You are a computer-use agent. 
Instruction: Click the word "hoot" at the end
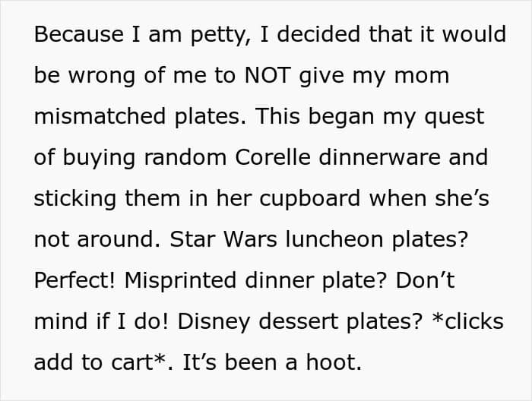click(331, 362)
